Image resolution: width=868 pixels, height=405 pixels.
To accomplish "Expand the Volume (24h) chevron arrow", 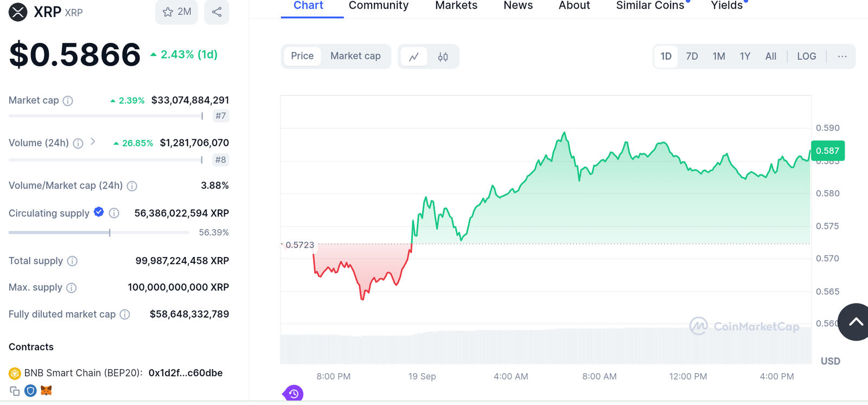I will coord(93,142).
